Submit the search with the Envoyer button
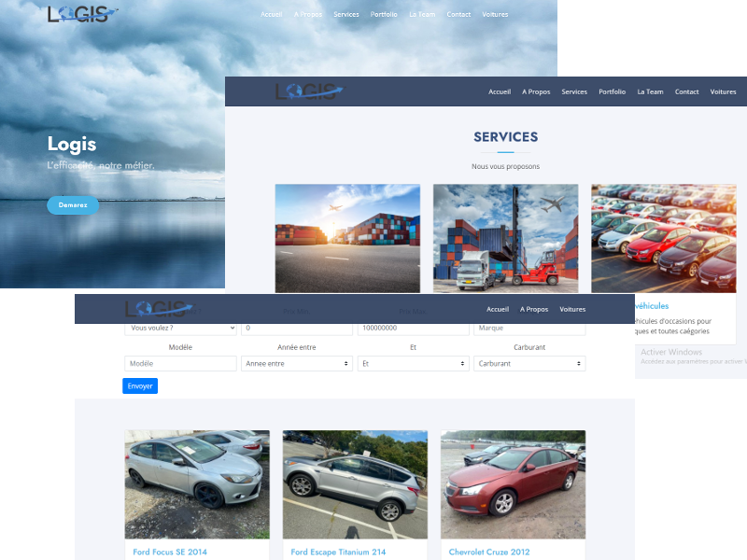Screen dimensions: 747x560 140,385
